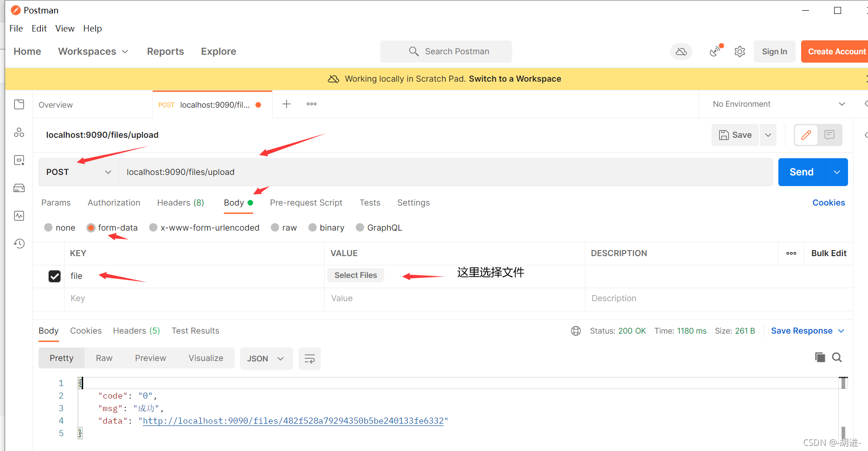Open the JSON format dropdown
This screenshot has height=451, width=868.
266,359
